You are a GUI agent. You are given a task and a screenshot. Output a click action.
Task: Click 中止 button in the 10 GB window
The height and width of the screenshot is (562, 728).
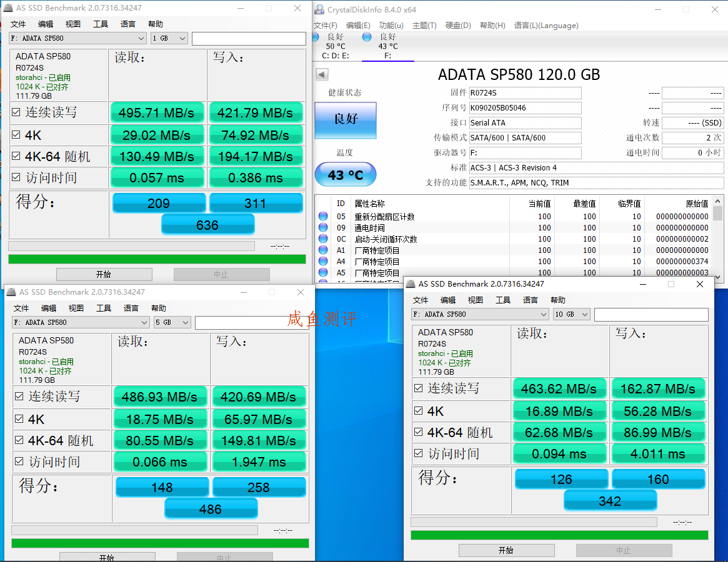pyautogui.click(x=624, y=550)
